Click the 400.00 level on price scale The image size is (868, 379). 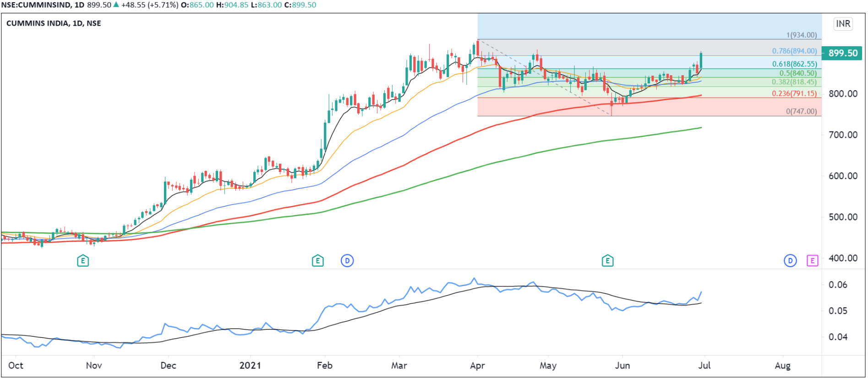pyautogui.click(x=843, y=258)
